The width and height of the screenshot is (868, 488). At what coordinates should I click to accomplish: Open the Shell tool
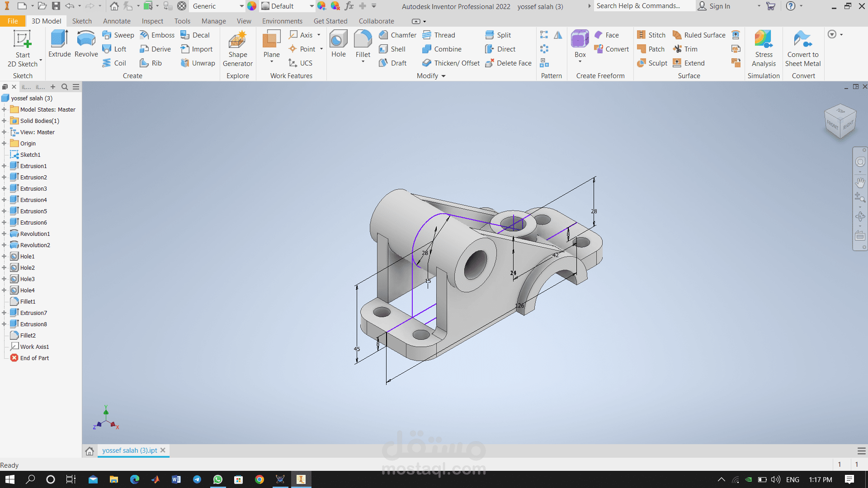[x=393, y=49]
